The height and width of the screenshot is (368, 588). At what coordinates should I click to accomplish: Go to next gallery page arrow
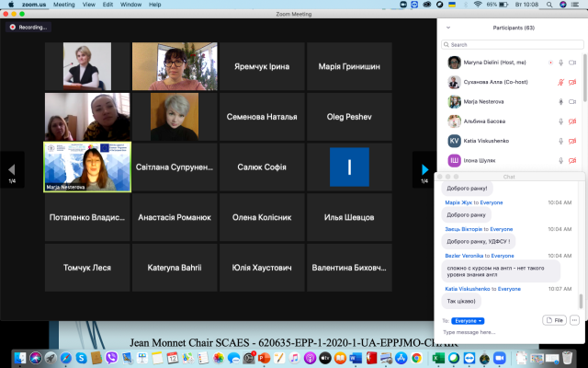tap(424, 169)
